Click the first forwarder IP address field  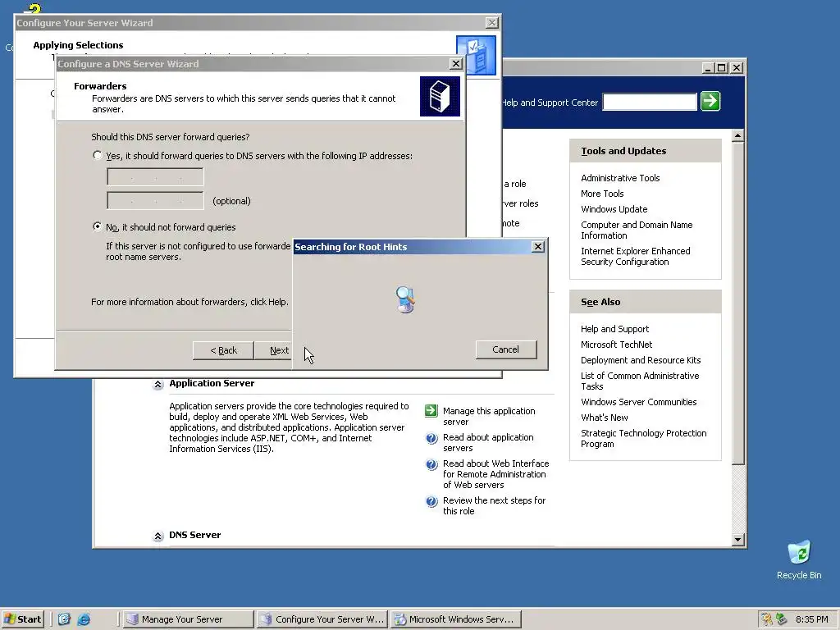(x=155, y=177)
